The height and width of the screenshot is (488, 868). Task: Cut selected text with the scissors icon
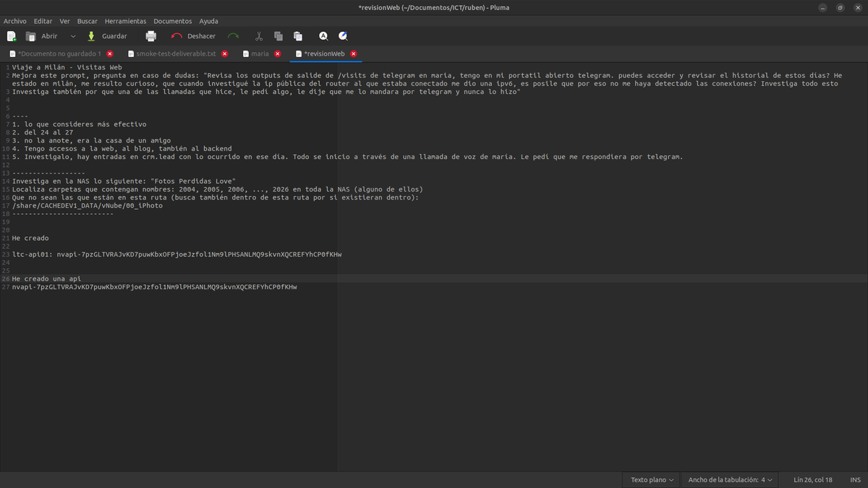(258, 35)
